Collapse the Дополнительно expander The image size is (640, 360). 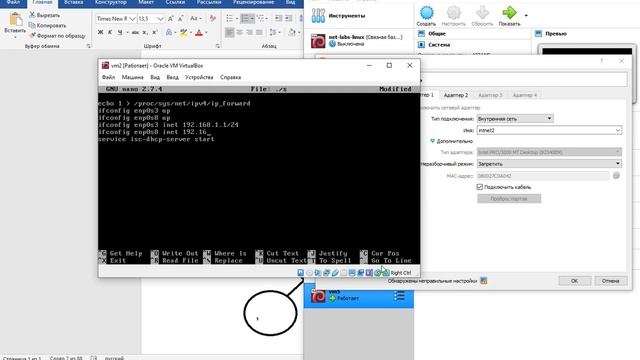[x=432, y=141]
